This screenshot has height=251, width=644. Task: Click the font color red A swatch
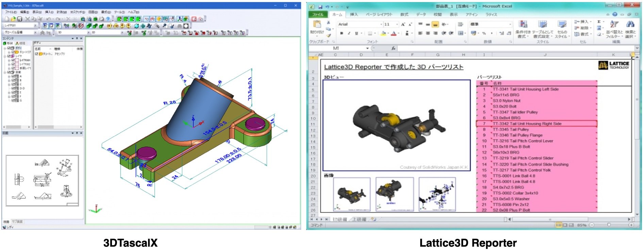[394, 33]
